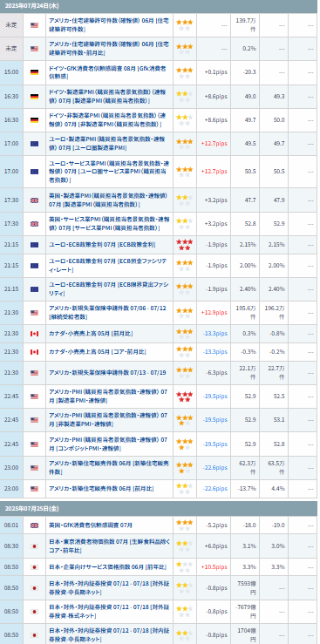
Task: Open アメリカ・PMI コンポジットPMI・速報値 link
Action: pos(108,444)
